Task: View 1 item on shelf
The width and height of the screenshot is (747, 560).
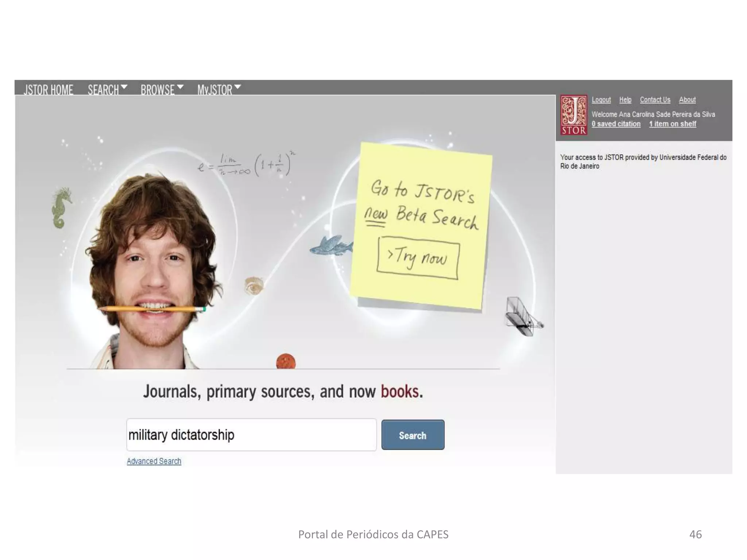Action: [672, 124]
